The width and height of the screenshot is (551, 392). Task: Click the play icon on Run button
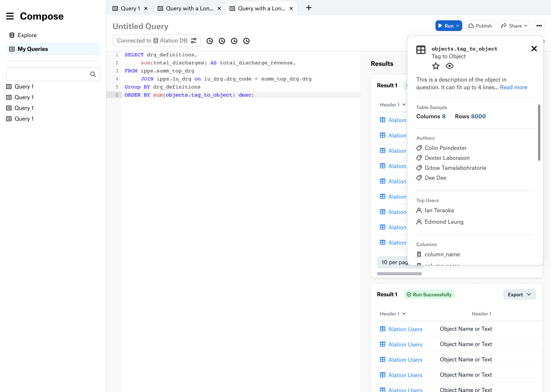pyautogui.click(x=440, y=26)
